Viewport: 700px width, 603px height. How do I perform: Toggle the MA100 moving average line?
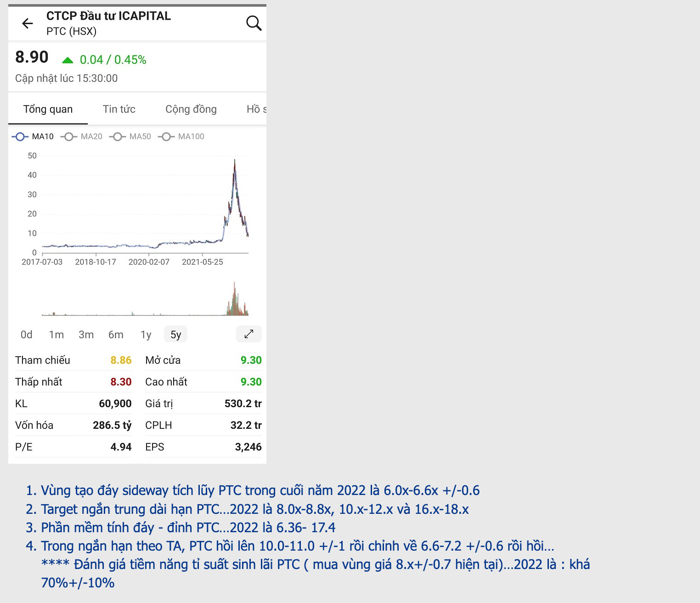(181, 137)
